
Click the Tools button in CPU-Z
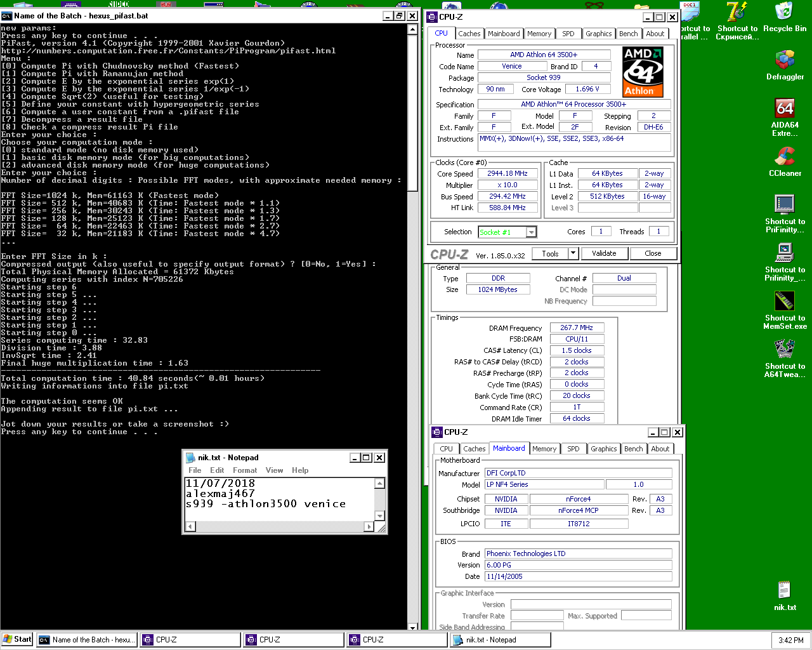click(x=550, y=253)
